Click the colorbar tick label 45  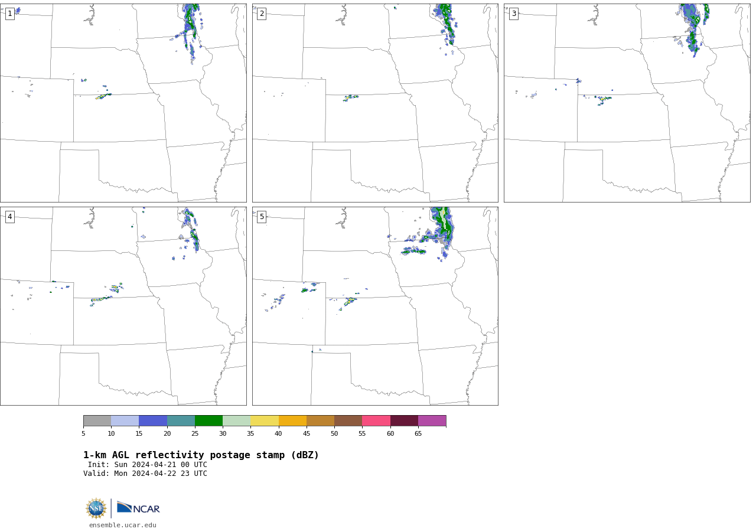tap(307, 434)
